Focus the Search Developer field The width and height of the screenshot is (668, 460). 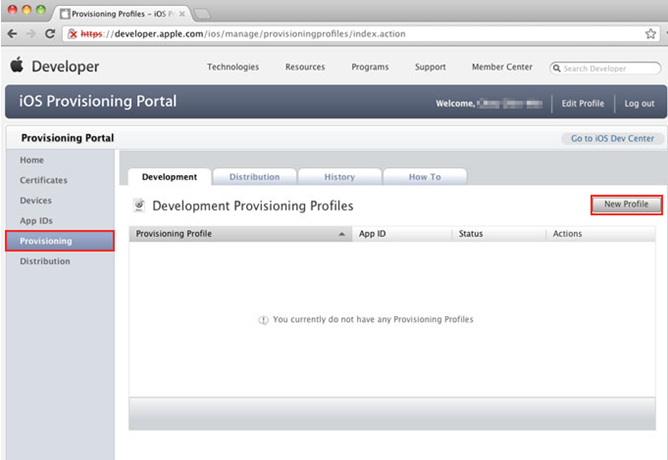605,68
